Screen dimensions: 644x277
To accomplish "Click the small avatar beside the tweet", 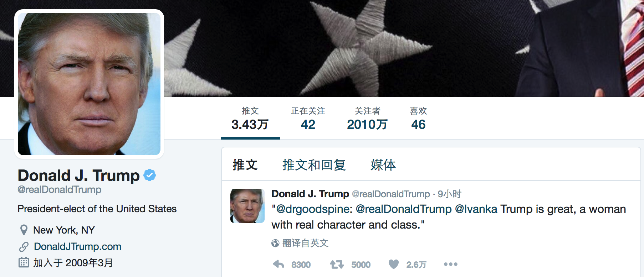I will [x=247, y=206].
